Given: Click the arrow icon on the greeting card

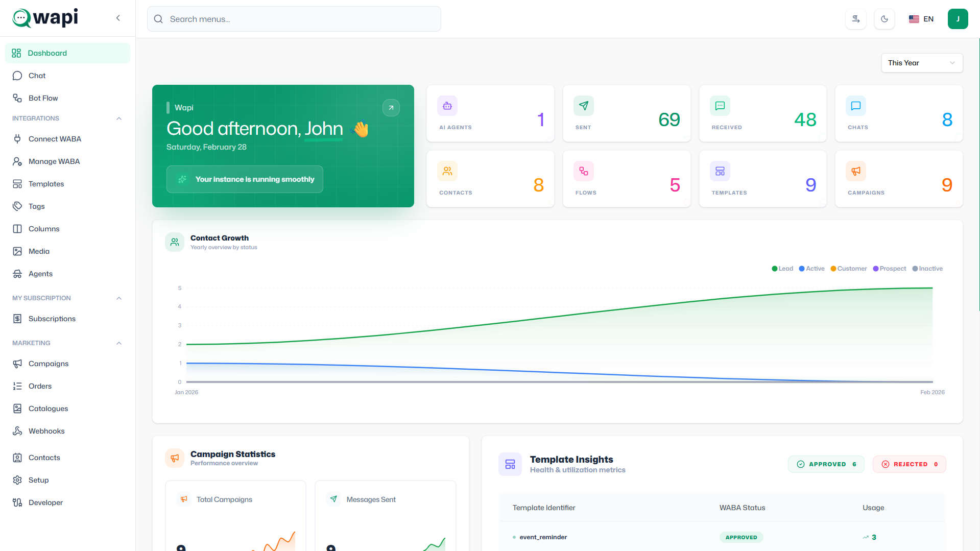Looking at the screenshot, I should tap(391, 108).
